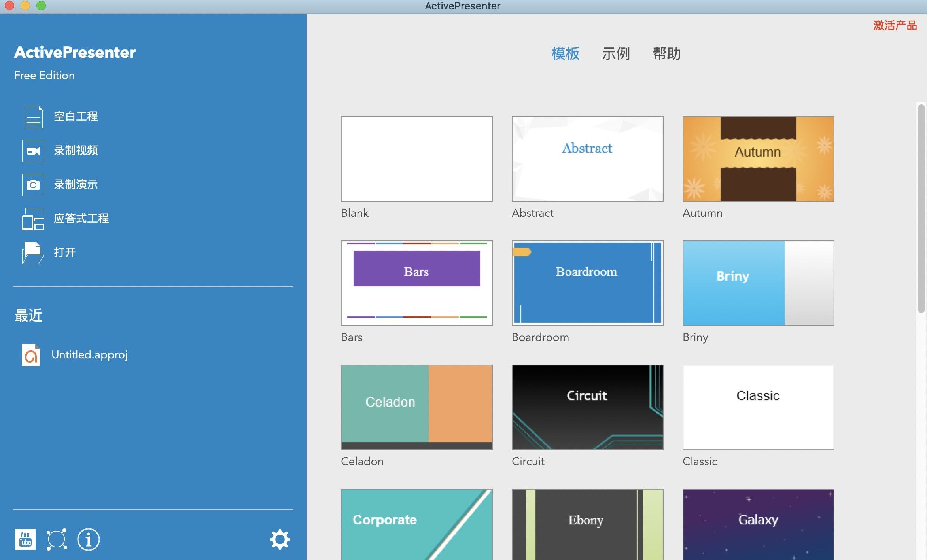Click 激活产品 activation link
Image resolution: width=927 pixels, height=560 pixels.
(895, 26)
